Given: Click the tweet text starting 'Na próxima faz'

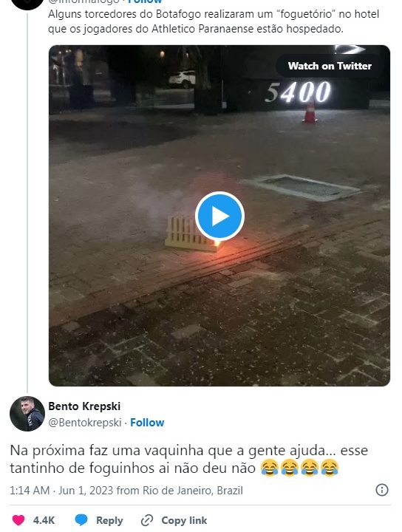Looking at the screenshot, I should pos(189,459).
